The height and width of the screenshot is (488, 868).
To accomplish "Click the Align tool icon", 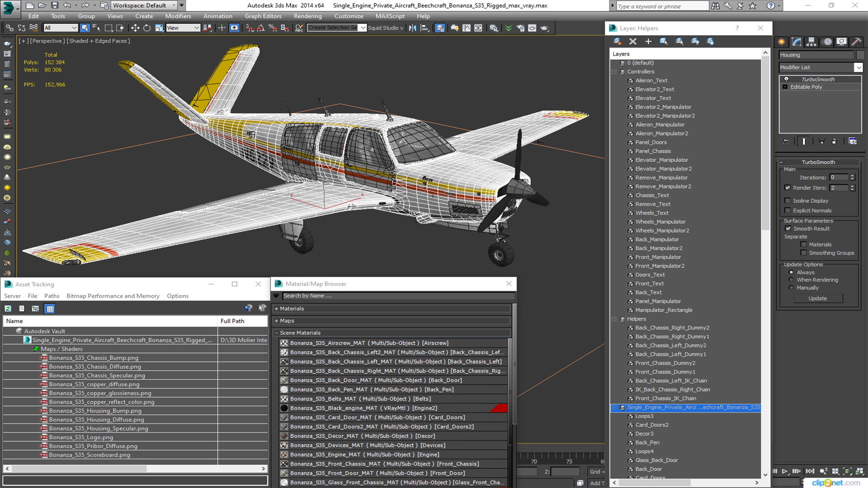I will (x=425, y=28).
